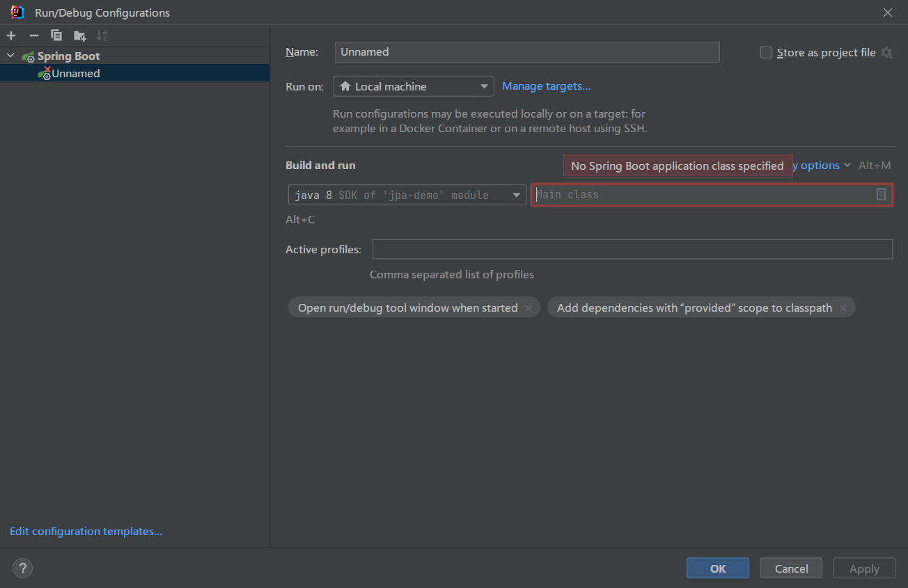Image resolution: width=908 pixels, height=588 pixels.
Task: Open Edit configuration templates
Action: point(86,532)
